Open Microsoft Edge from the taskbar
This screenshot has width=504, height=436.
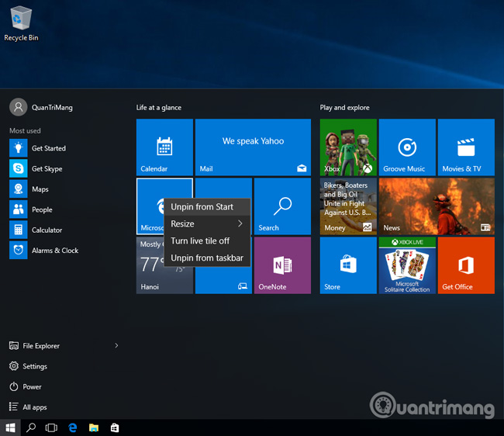pos(73,427)
